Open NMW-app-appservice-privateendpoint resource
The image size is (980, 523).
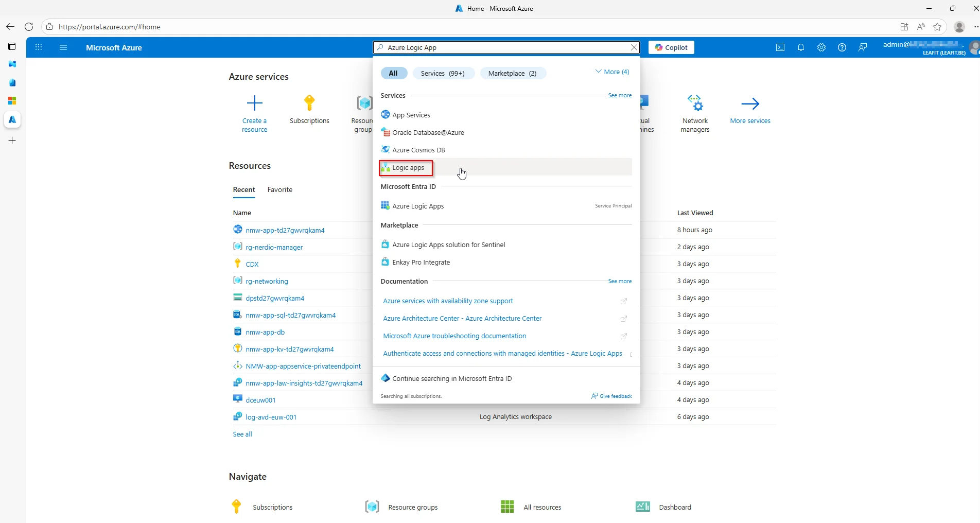(x=303, y=366)
